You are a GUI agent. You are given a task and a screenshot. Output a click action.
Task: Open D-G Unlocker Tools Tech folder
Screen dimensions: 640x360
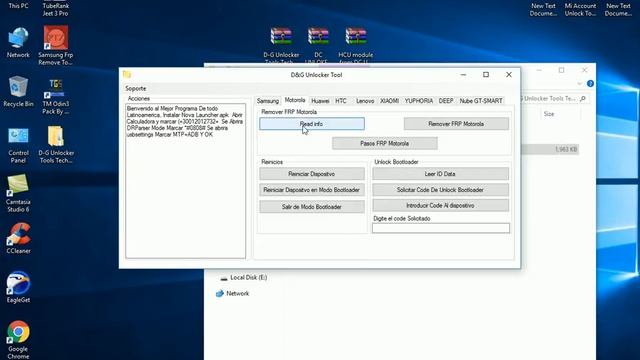[56, 144]
